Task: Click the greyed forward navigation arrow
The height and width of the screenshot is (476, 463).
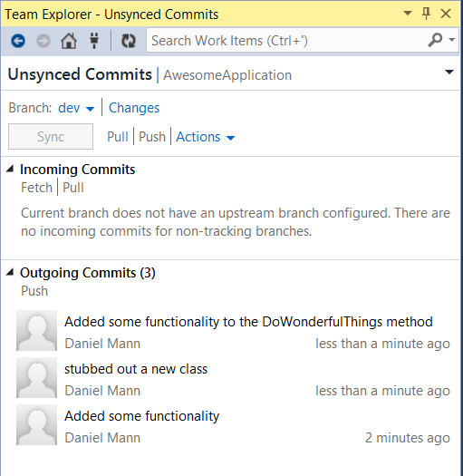Action: coord(43,41)
